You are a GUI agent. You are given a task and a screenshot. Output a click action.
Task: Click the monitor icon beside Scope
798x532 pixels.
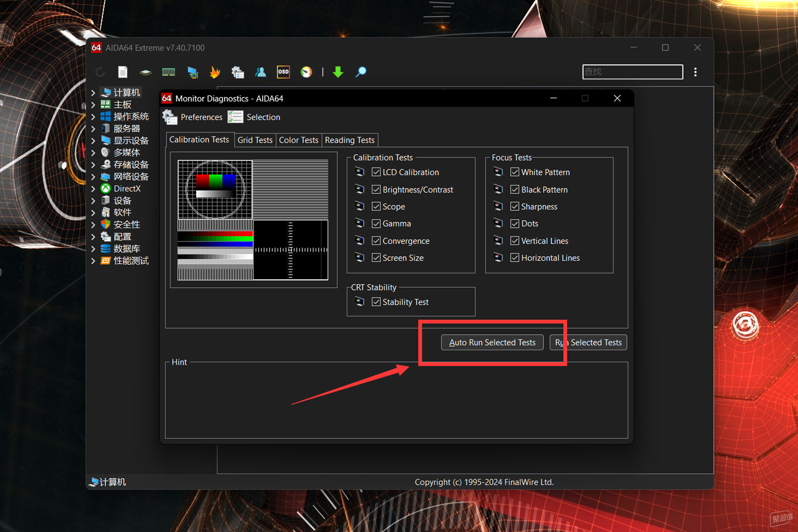[x=360, y=206]
